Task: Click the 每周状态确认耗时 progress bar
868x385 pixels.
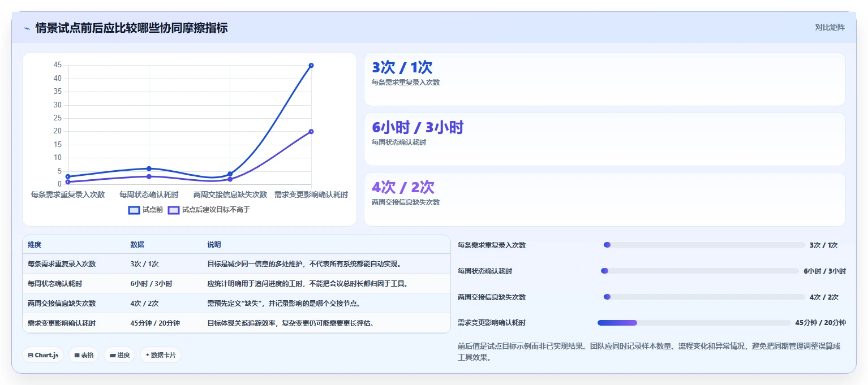Action: pyautogui.click(x=699, y=271)
